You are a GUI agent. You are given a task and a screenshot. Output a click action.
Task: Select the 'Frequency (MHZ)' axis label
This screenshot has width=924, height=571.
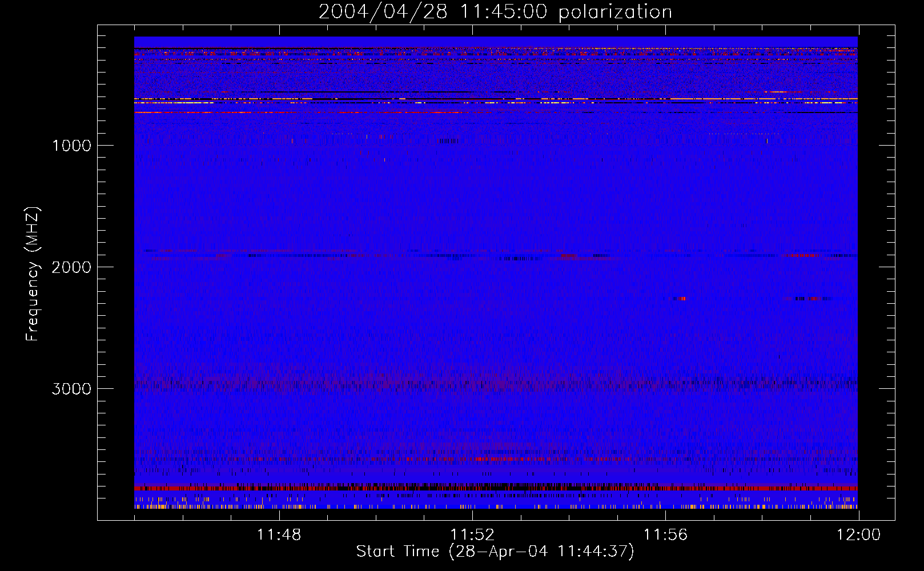(33, 274)
